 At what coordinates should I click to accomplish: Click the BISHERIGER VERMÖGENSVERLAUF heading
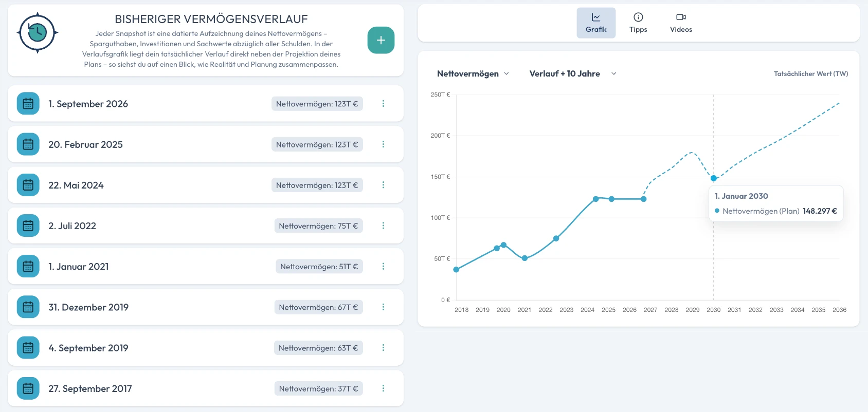[211, 19]
